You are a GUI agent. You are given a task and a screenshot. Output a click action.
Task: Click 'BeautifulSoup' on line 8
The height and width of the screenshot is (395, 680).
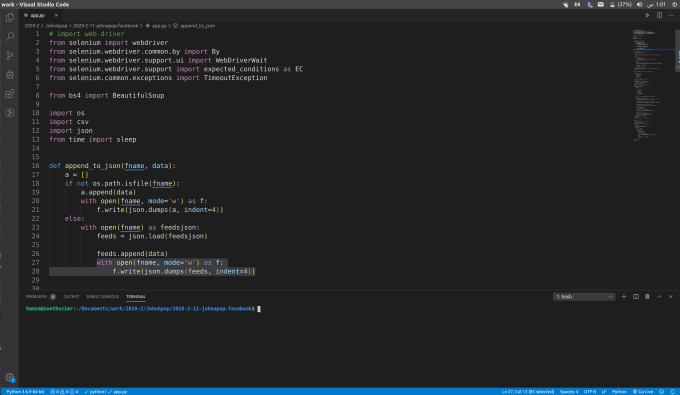click(138, 95)
